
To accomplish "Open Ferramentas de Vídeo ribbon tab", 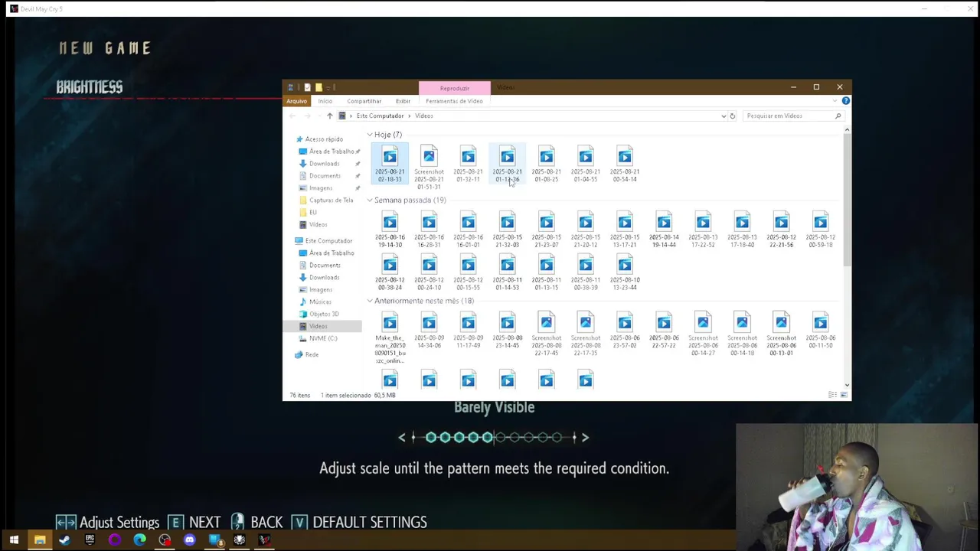I will 454,101.
